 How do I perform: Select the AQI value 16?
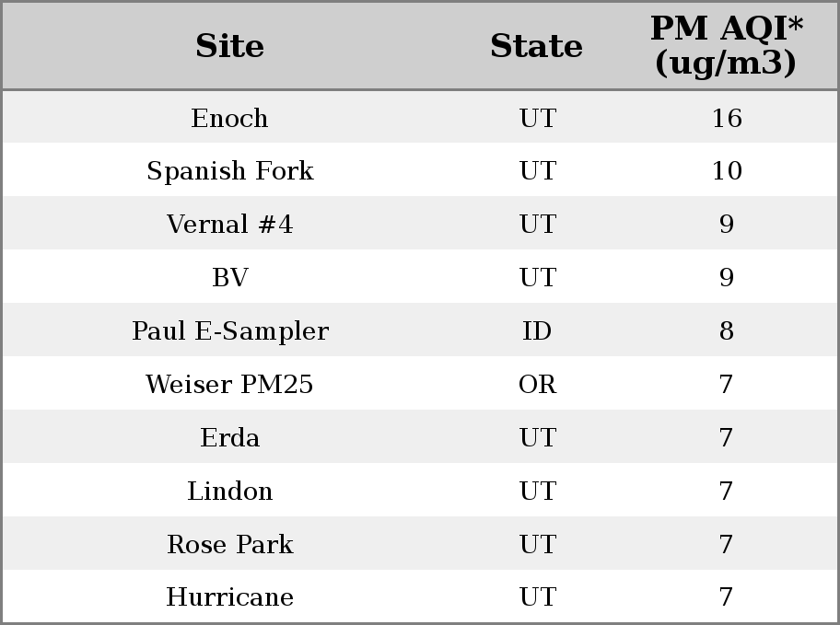pyautogui.click(x=727, y=118)
